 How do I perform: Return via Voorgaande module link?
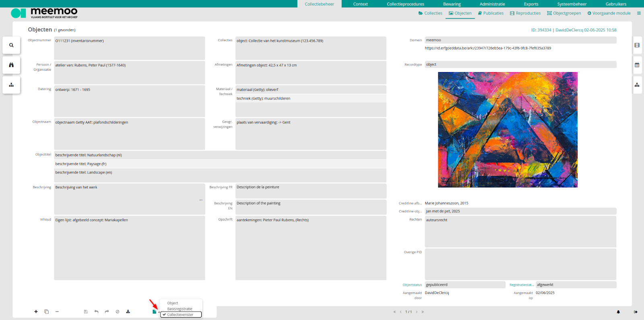[609, 13]
